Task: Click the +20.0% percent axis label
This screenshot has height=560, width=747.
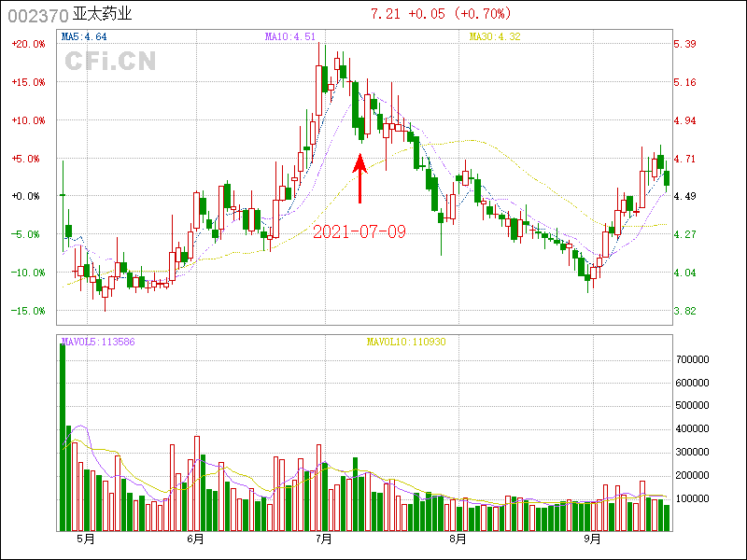Action: click(28, 44)
